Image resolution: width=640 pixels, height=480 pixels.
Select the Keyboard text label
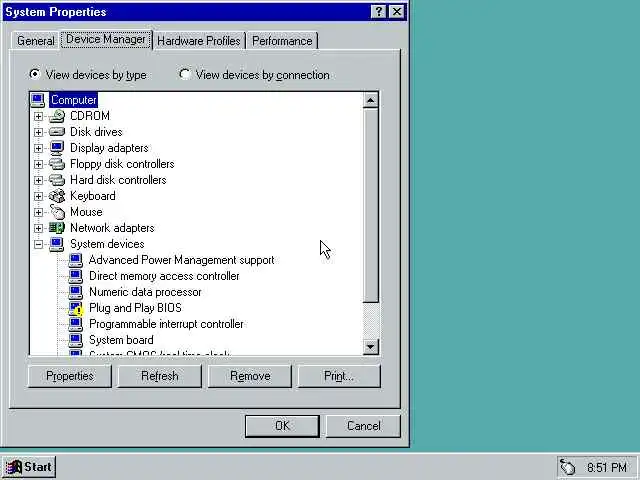click(93, 196)
